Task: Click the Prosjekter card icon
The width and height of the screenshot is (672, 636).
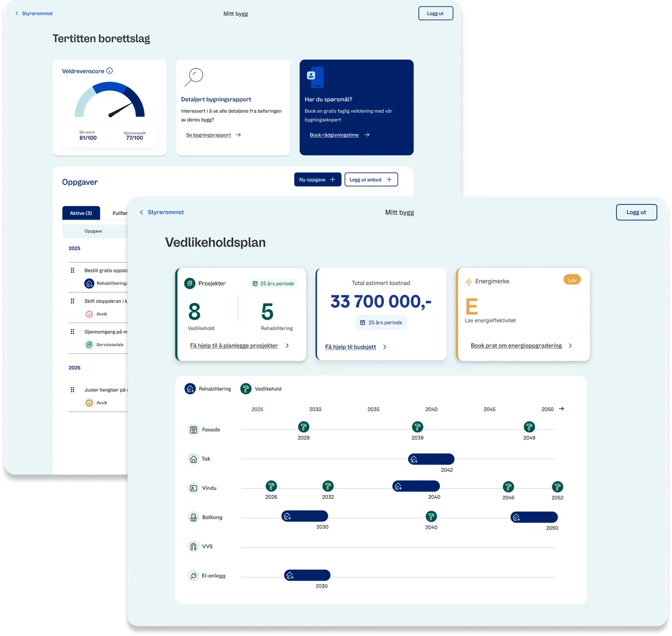Action: [x=190, y=283]
